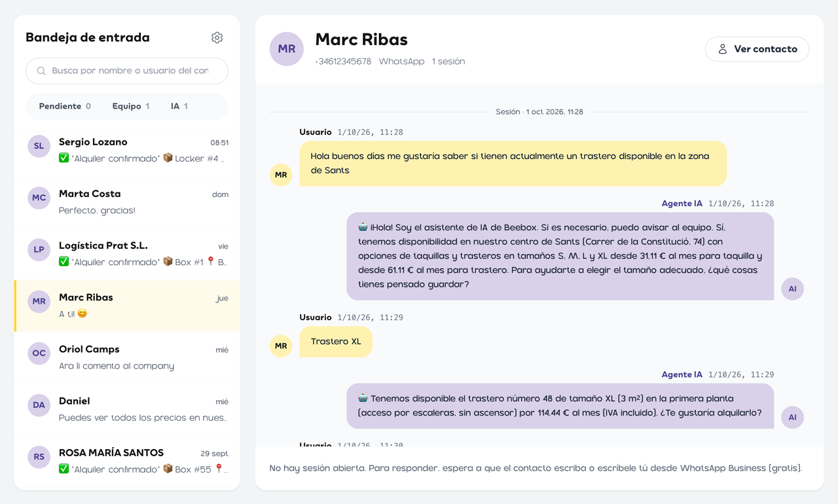The image size is (838, 504).
Task: Click the phone number +34612345678
Action: point(343,62)
